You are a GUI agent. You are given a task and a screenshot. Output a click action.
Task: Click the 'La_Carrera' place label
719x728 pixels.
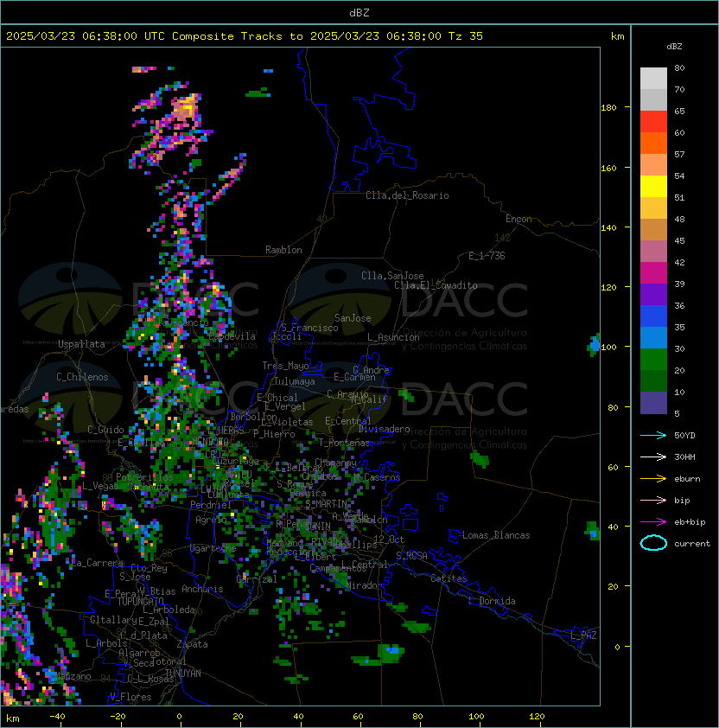click(98, 563)
